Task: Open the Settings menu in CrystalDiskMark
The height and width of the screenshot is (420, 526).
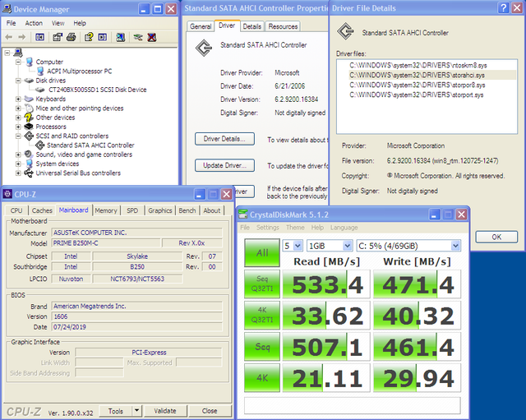Action: [x=268, y=228]
